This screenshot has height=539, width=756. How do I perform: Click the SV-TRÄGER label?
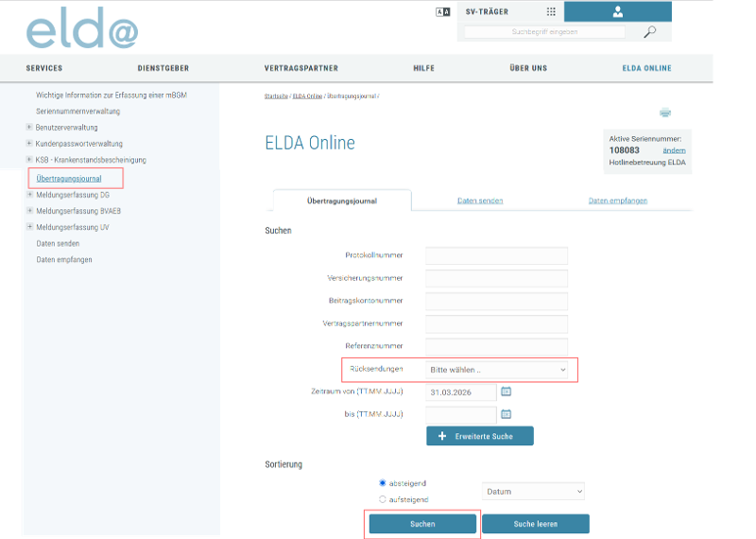tap(487, 11)
